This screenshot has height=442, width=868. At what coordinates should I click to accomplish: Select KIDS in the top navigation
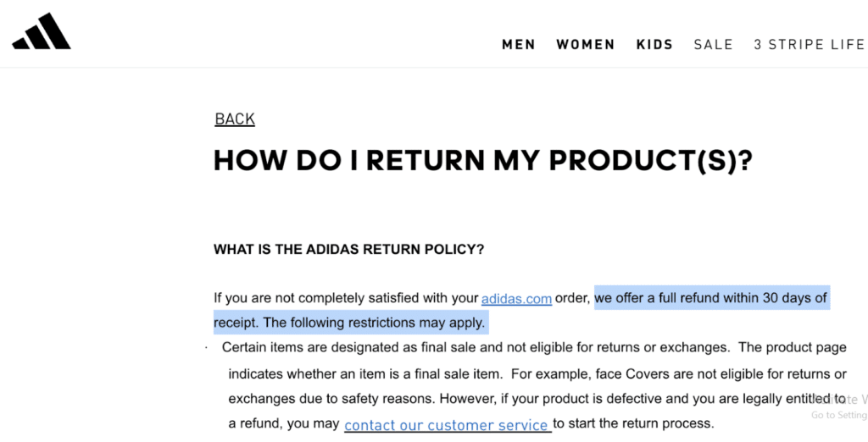coord(654,45)
